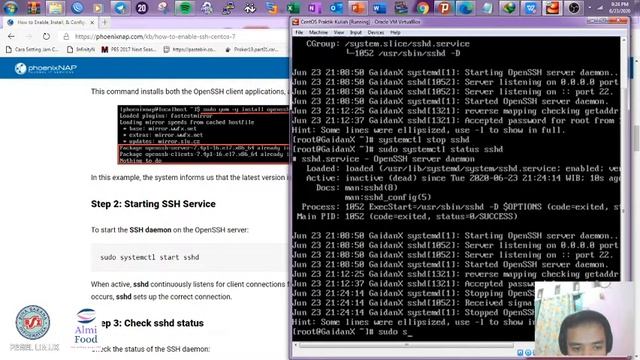Click the 'Step 2: Starting SSH Service' heading
Viewport: 640px width, 360px height.
tap(153, 204)
